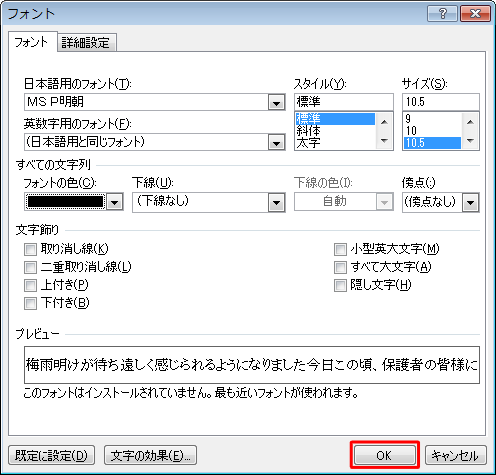The height and width of the screenshot is (475, 496).
Task: Open the 日本語用のフォント dropdown arrow
Action: pos(276,102)
